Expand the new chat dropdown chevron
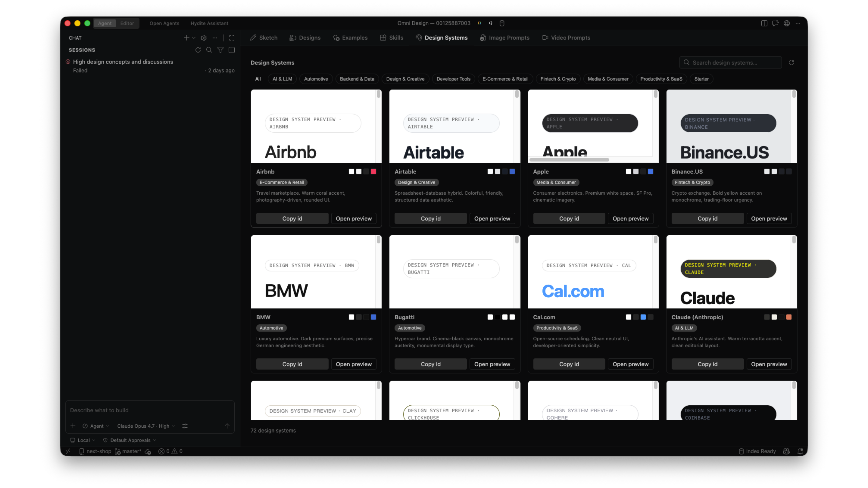 [194, 38]
